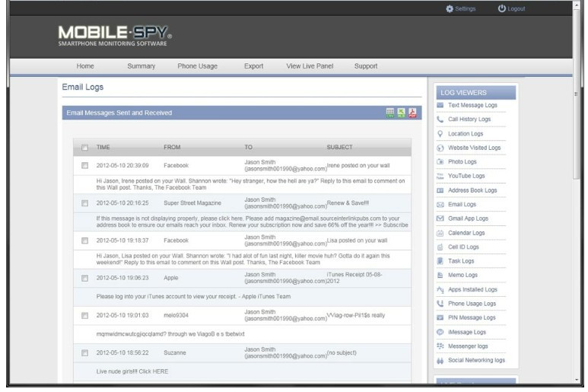This screenshot has height=392, width=588.
Task: Click the FROM column header
Action: 172,147
